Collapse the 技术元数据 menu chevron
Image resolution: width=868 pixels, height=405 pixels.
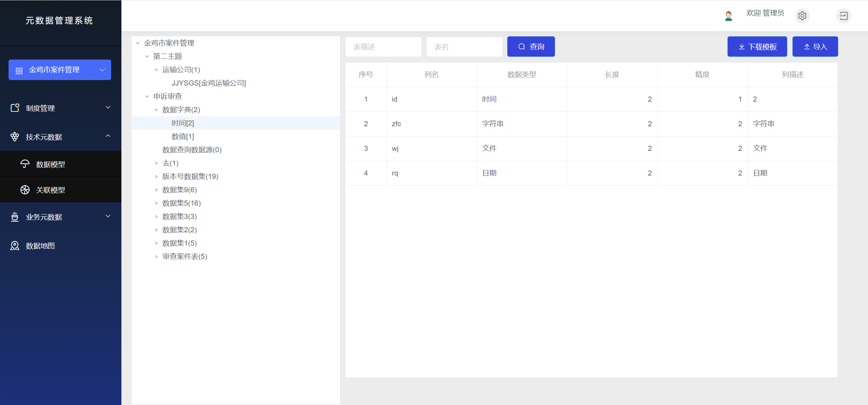108,136
